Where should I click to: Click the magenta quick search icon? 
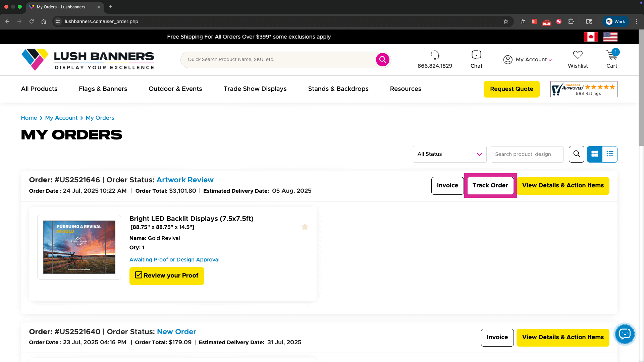tap(382, 60)
